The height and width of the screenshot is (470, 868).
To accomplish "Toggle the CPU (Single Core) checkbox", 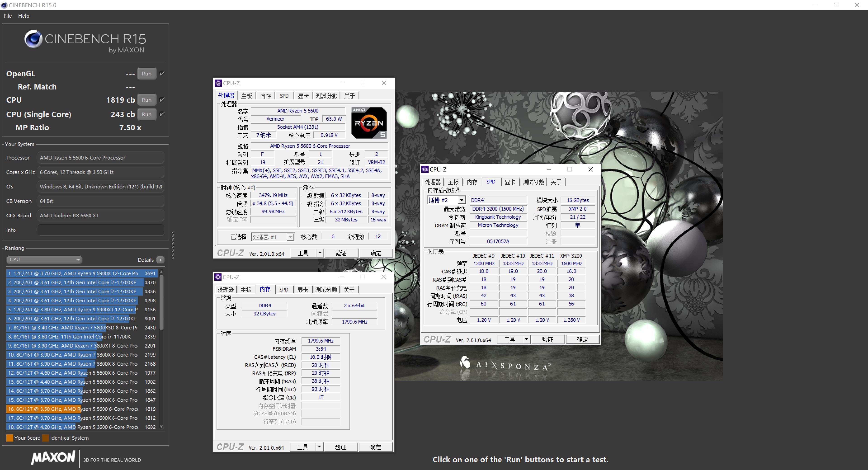I will pyautogui.click(x=162, y=114).
